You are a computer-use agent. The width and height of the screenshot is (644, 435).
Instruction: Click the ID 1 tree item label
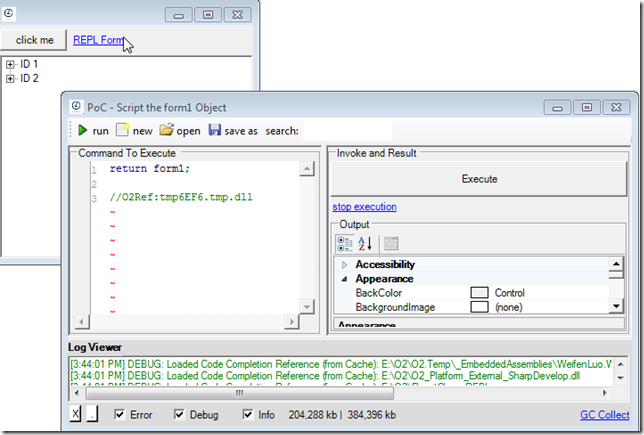(29, 64)
